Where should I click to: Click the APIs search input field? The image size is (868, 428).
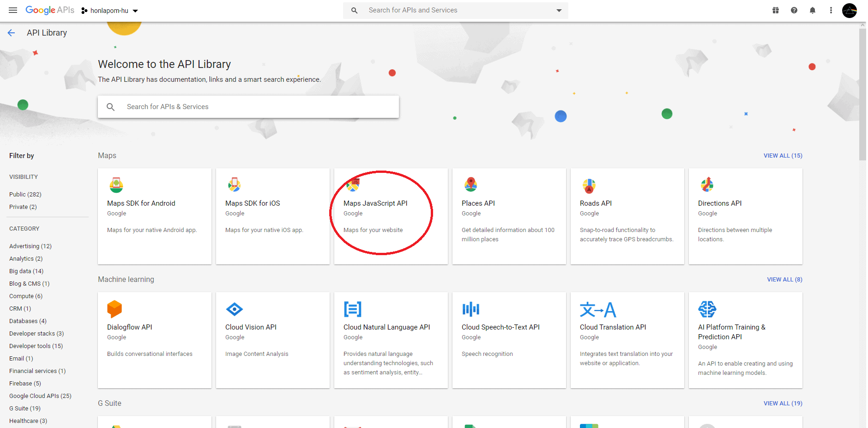248,107
